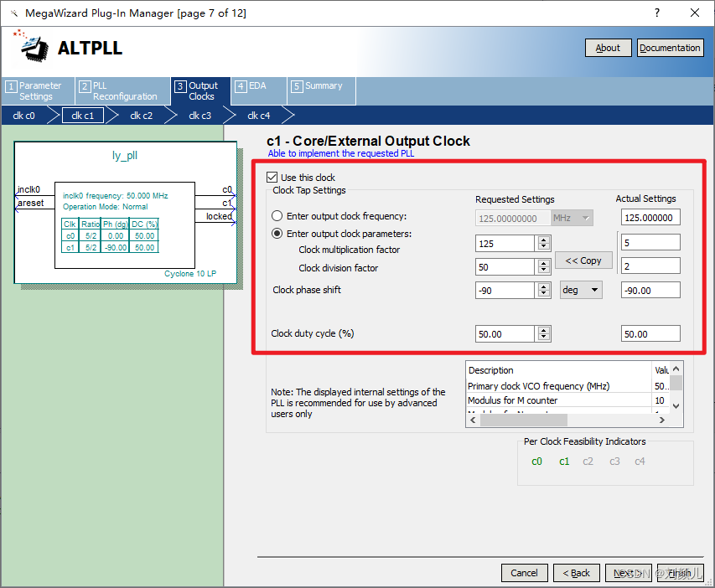This screenshot has height=588, width=715.
Task: Click the inclk0 port label in diagram
Action: tap(28, 189)
